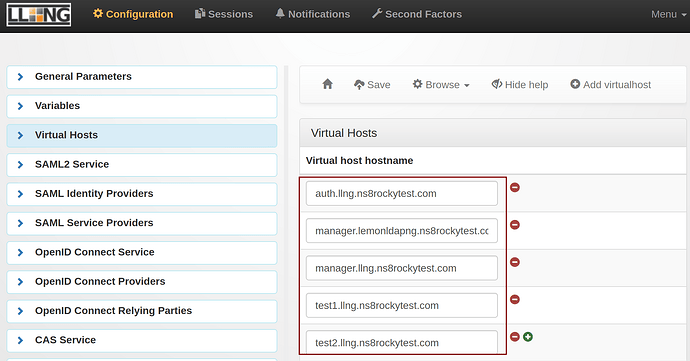Image resolution: width=690 pixels, height=361 pixels.
Task: Click the Second Factors wrench icon
Action: coord(377,14)
